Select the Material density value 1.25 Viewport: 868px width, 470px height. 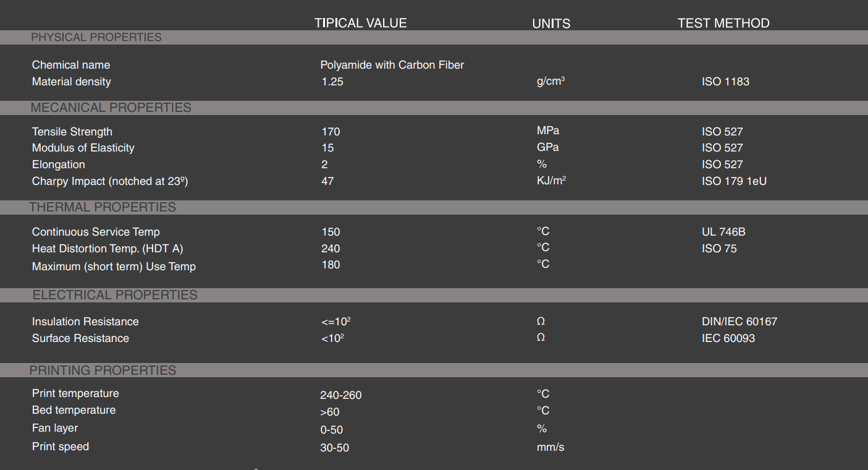tap(332, 82)
